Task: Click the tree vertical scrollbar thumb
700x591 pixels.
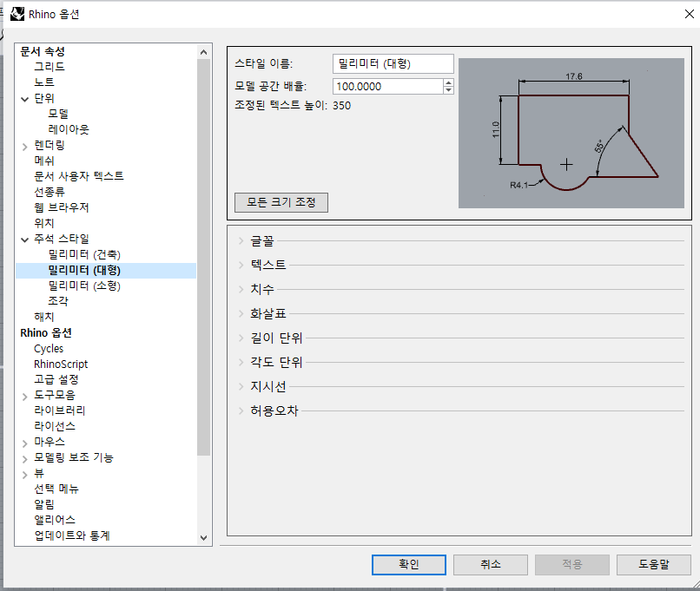Action: [203, 258]
